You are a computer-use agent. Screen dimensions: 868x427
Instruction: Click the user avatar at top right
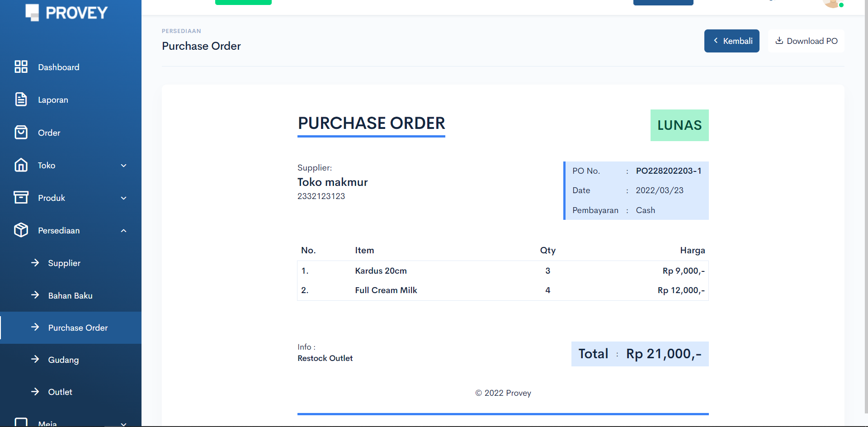point(832,3)
